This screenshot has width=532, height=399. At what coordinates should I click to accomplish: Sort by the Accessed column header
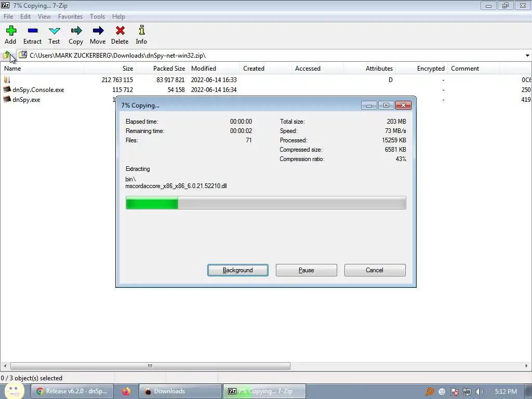pos(317,68)
